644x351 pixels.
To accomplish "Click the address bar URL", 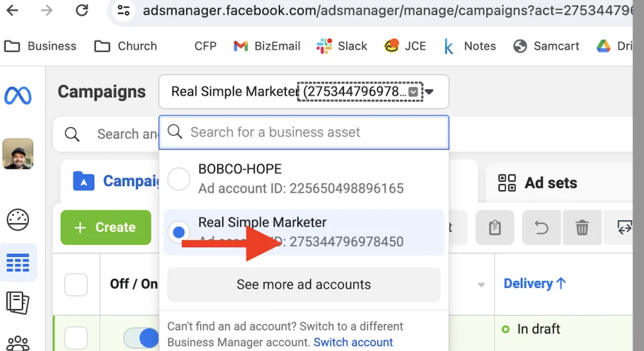I will (x=388, y=10).
